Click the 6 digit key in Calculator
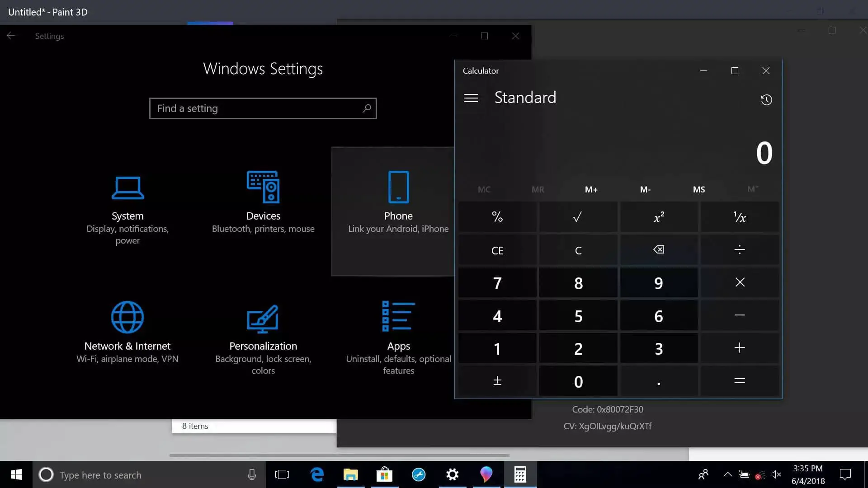This screenshot has width=868, height=488. click(x=659, y=315)
